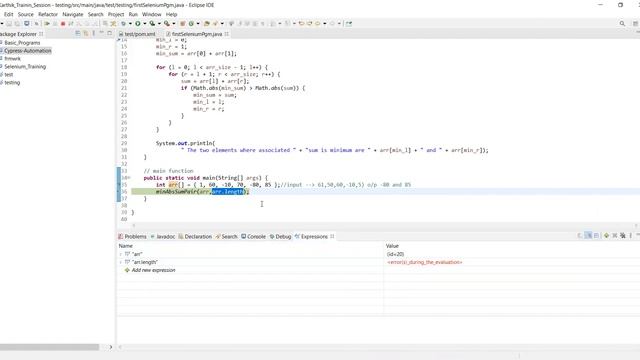The height and width of the screenshot is (360, 640).
Task: Toggle Show Type Names in Expressions view
Action: click(580, 236)
